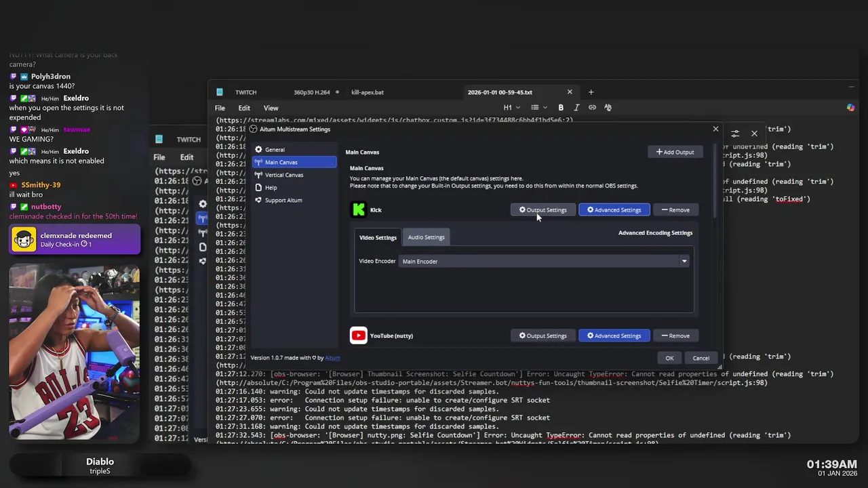Open the Copilot icon in Notepad
This screenshot has height=488, width=868.
click(851, 108)
